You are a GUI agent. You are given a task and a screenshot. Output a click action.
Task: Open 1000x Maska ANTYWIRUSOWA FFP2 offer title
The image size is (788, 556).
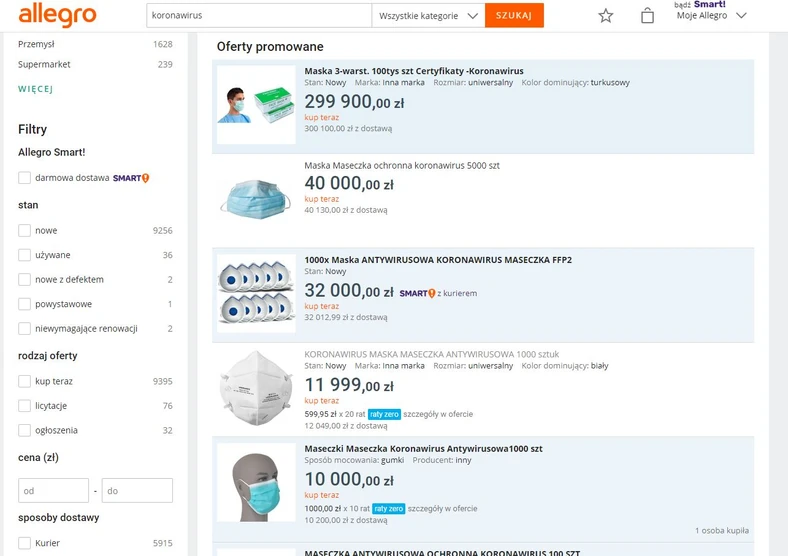[438, 260]
